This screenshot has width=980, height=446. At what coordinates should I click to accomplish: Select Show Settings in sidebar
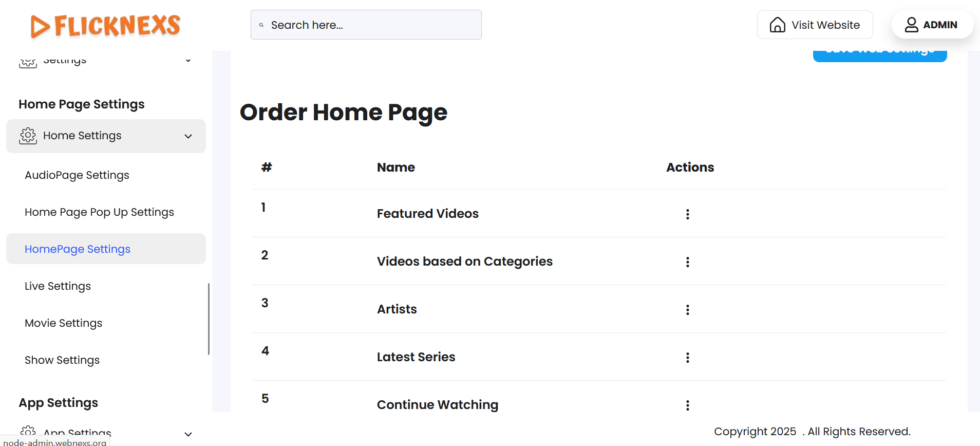click(62, 360)
